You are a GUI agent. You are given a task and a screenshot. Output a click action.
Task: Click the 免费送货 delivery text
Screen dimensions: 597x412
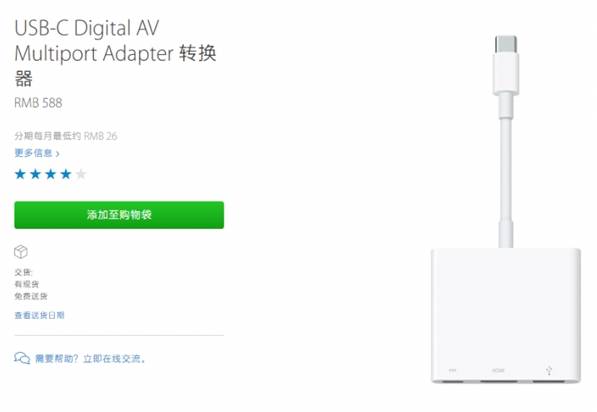[31, 296]
